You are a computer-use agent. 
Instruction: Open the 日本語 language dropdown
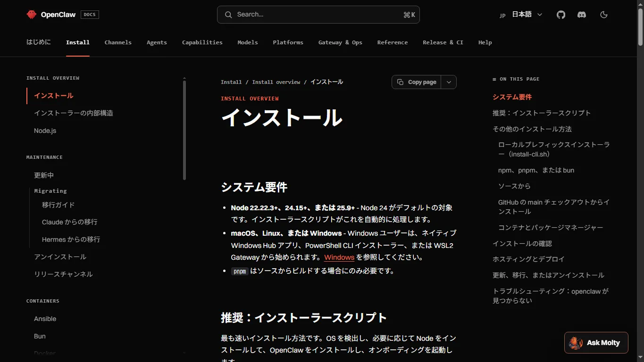[x=521, y=15]
